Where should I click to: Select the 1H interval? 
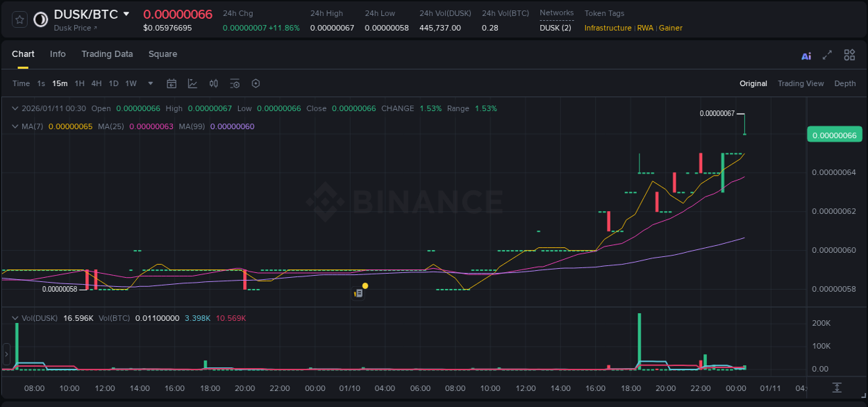(x=79, y=83)
